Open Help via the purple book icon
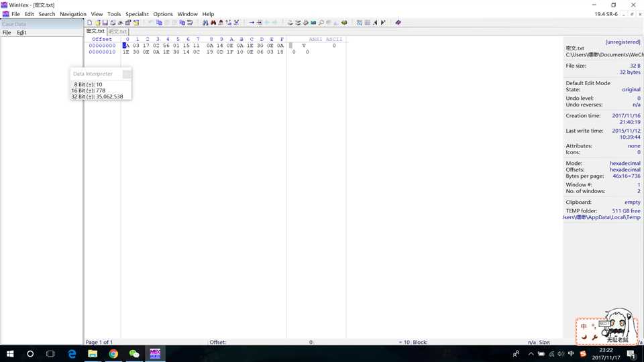This screenshot has width=644, height=362. click(x=398, y=23)
